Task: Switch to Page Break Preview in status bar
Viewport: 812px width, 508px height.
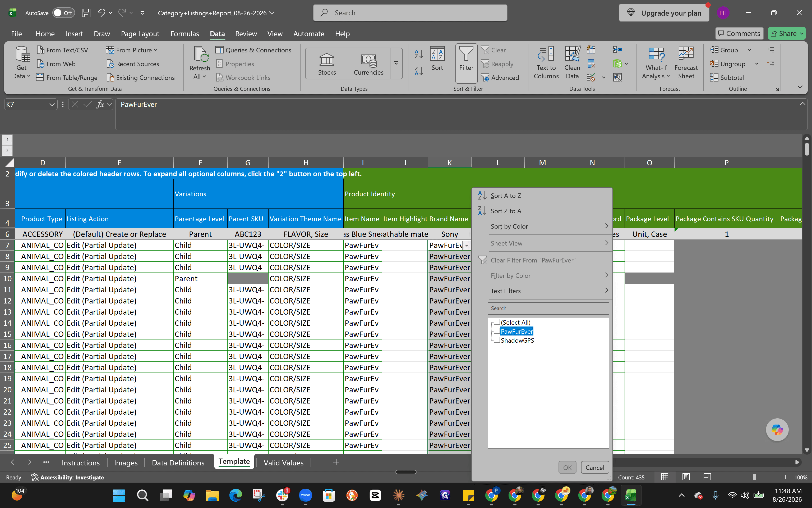Action: point(707,477)
